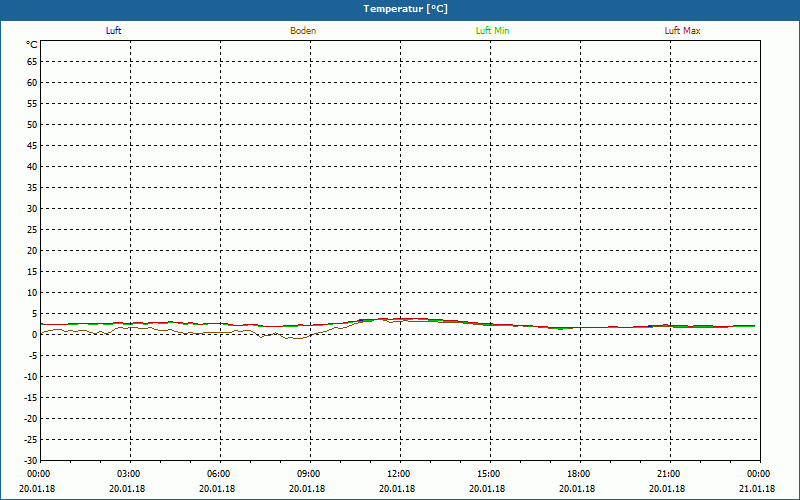
Task: Click the 65 value on the temperature axis
Action: click(x=32, y=62)
